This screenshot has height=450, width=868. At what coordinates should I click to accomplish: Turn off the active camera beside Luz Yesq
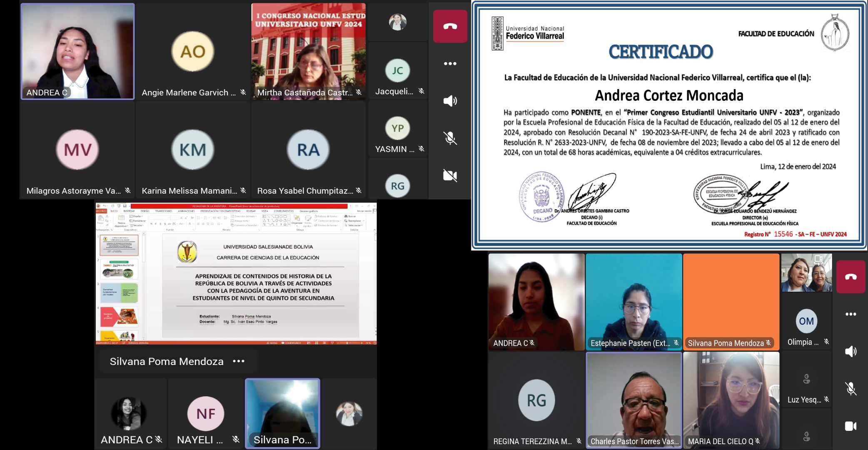pyautogui.click(x=851, y=426)
